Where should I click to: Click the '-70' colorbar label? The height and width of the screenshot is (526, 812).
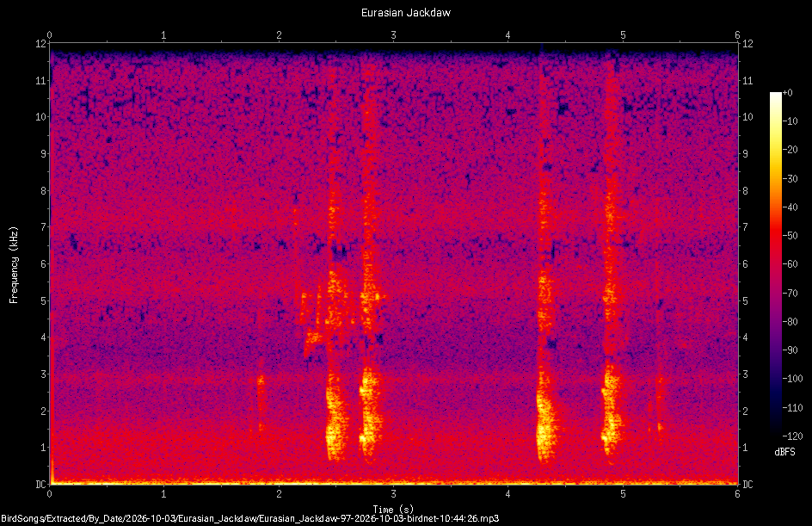pyautogui.click(x=790, y=294)
